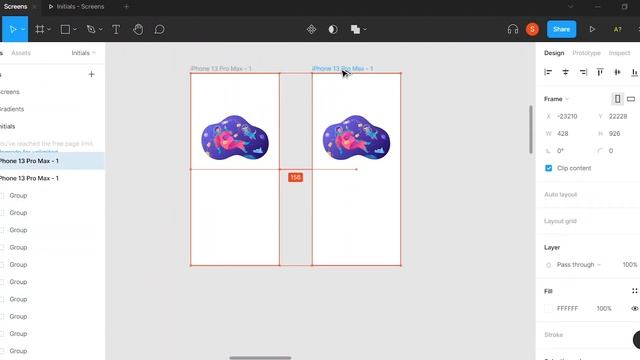Click the align right icon
The image size is (640, 360).
tap(583, 72)
